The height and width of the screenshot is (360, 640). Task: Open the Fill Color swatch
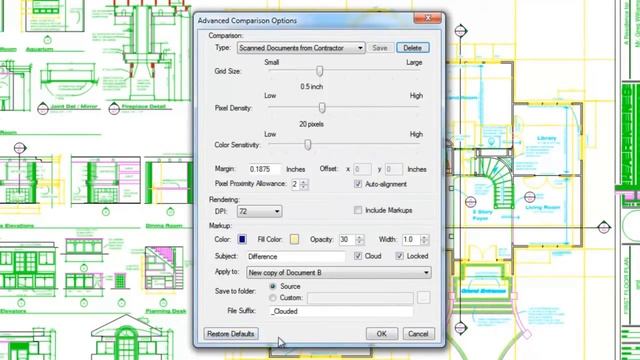coord(294,240)
